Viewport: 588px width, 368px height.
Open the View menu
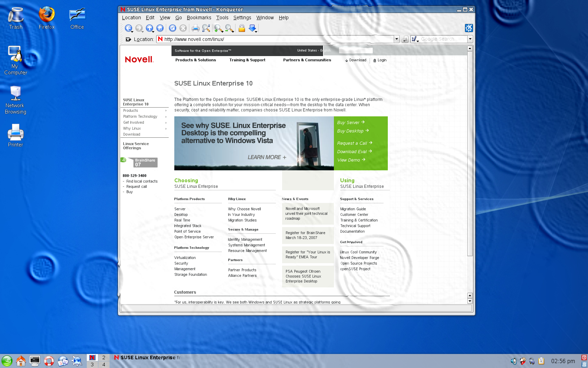tap(165, 18)
